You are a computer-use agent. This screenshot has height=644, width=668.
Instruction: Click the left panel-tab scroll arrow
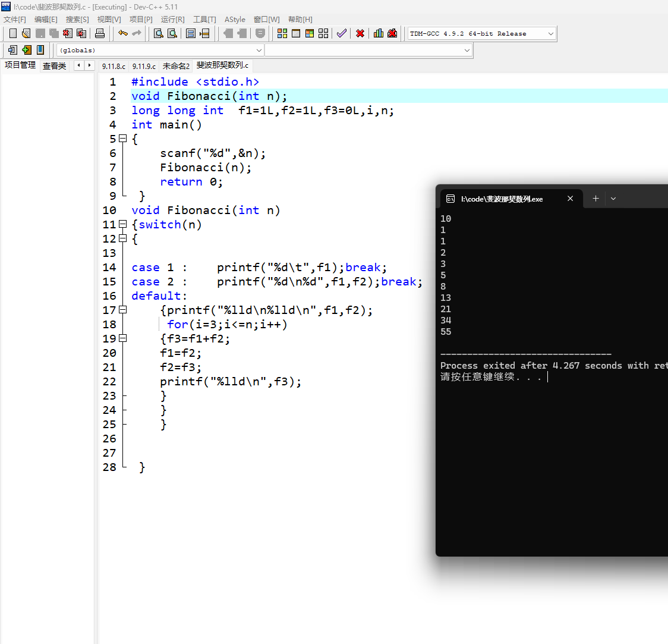click(79, 65)
